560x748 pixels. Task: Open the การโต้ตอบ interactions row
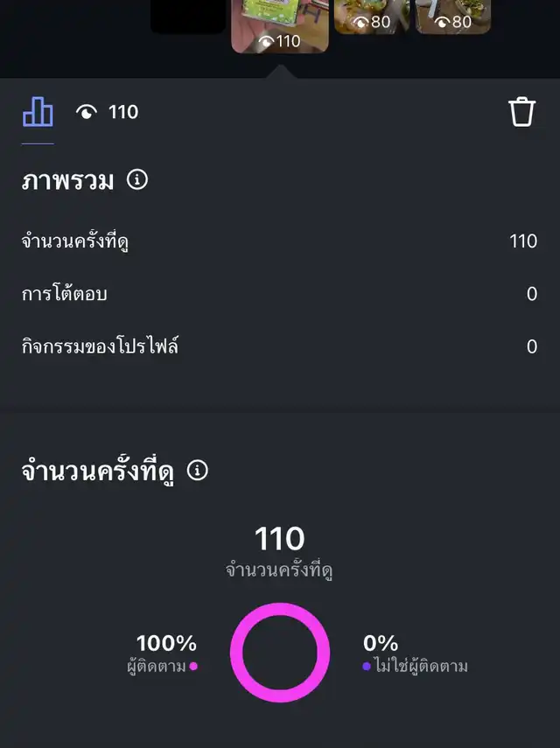(279, 294)
